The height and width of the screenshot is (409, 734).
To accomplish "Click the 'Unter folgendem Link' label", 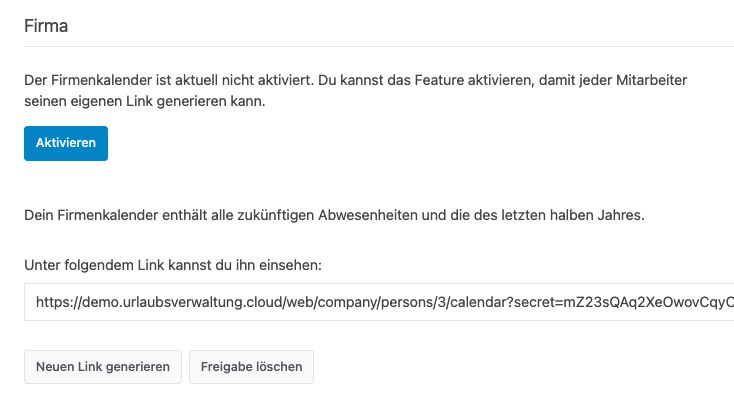I will (173, 265).
